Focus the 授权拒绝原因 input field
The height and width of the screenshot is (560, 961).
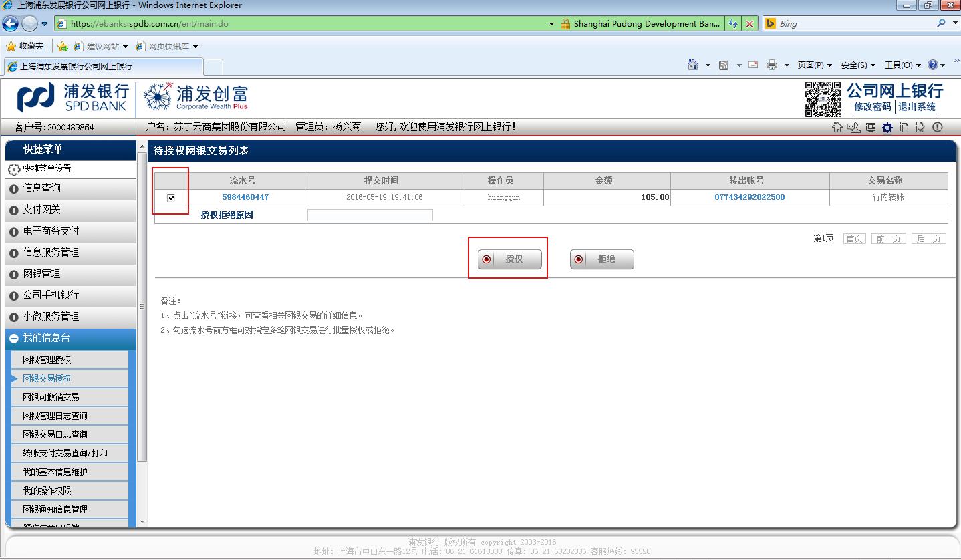370,215
